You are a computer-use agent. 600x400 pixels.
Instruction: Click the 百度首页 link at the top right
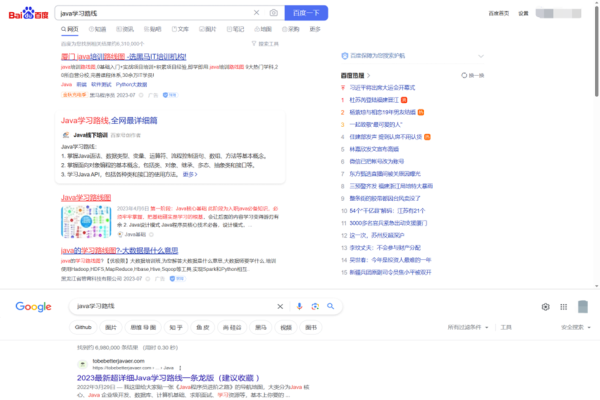pyautogui.click(x=499, y=13)
